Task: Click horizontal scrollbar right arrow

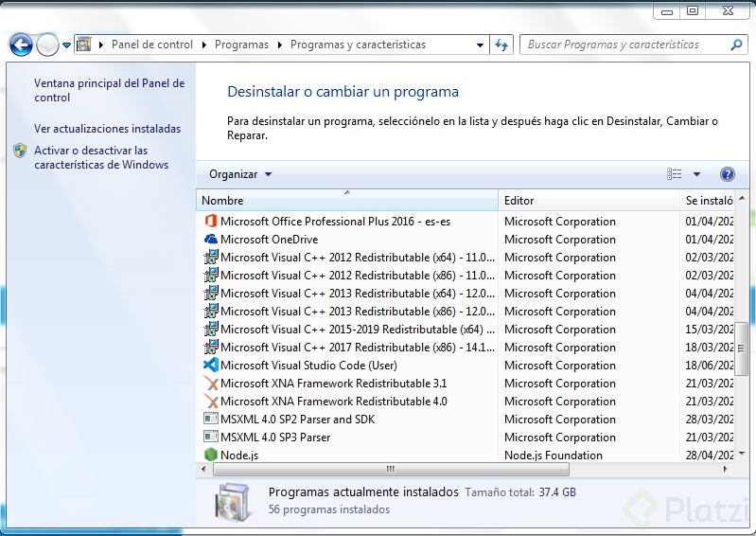Action: click(725, 469)
